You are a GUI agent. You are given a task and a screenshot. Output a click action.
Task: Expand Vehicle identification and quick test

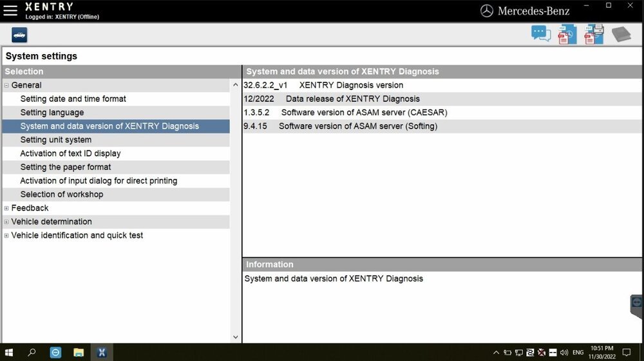(x=6, y=236)
